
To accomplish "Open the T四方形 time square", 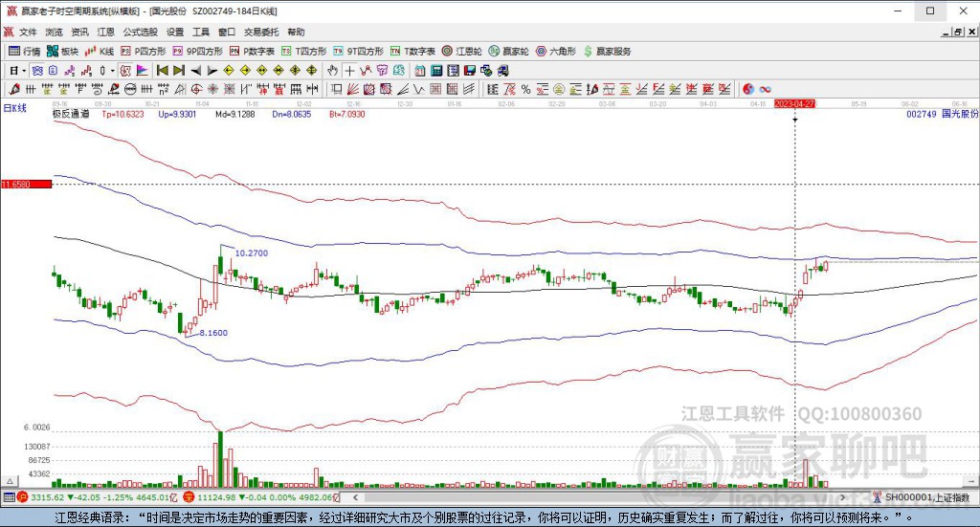I will point(304,52).
